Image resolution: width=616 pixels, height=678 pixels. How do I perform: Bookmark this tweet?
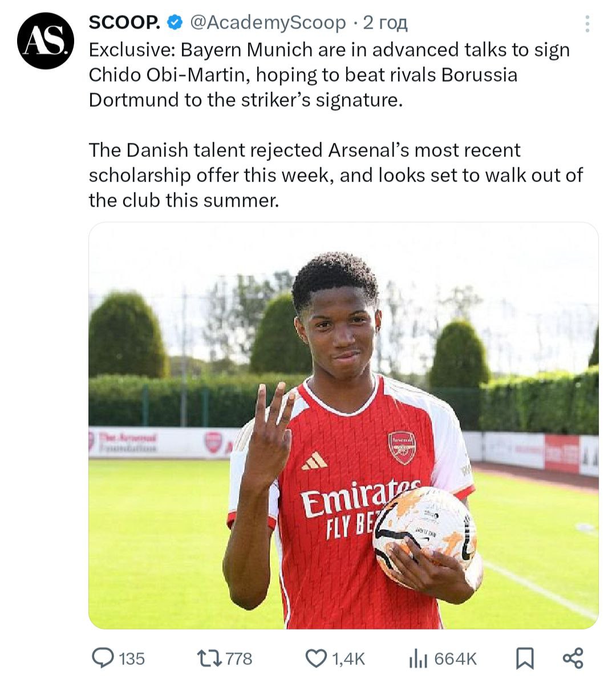[x=525, y=659]
